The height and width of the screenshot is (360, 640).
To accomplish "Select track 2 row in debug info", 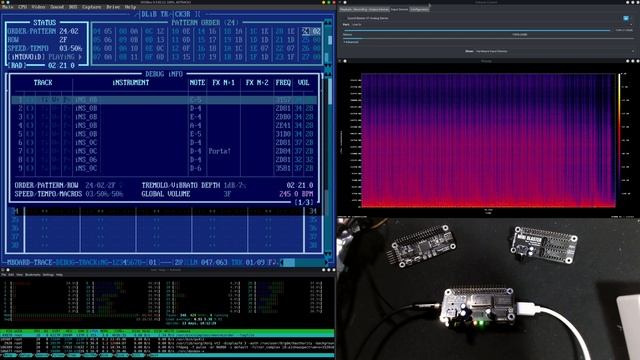I will point(164,108).
